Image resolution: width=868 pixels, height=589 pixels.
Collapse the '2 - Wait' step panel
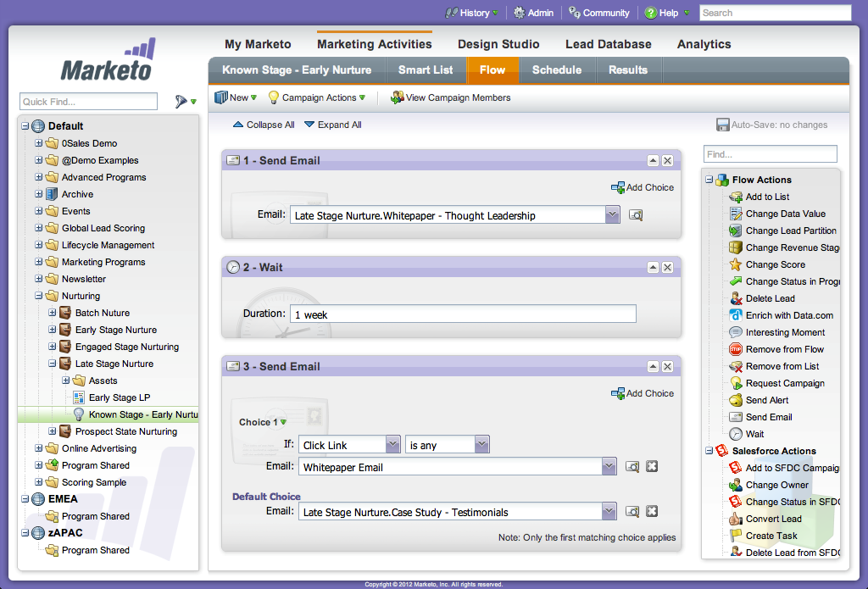(653, 267)
